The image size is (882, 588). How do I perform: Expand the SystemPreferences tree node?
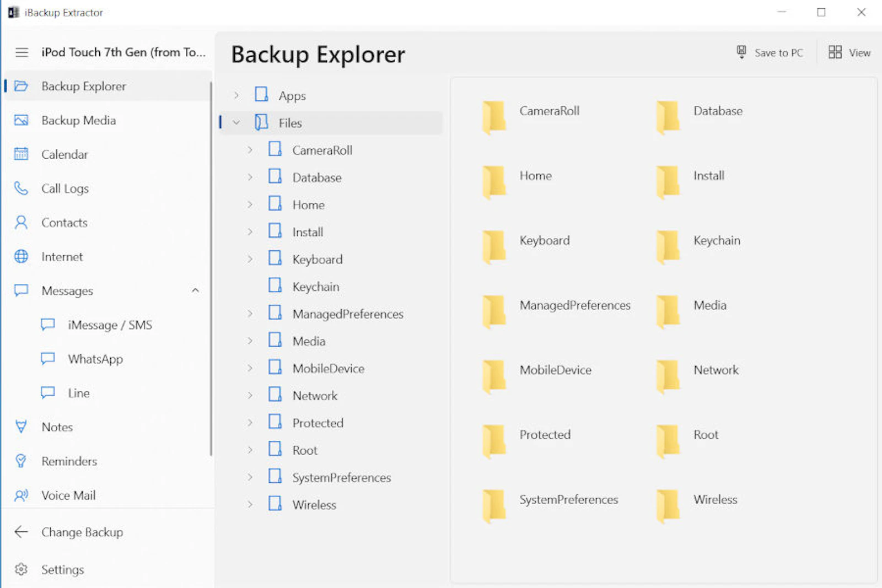click(250, 477)
